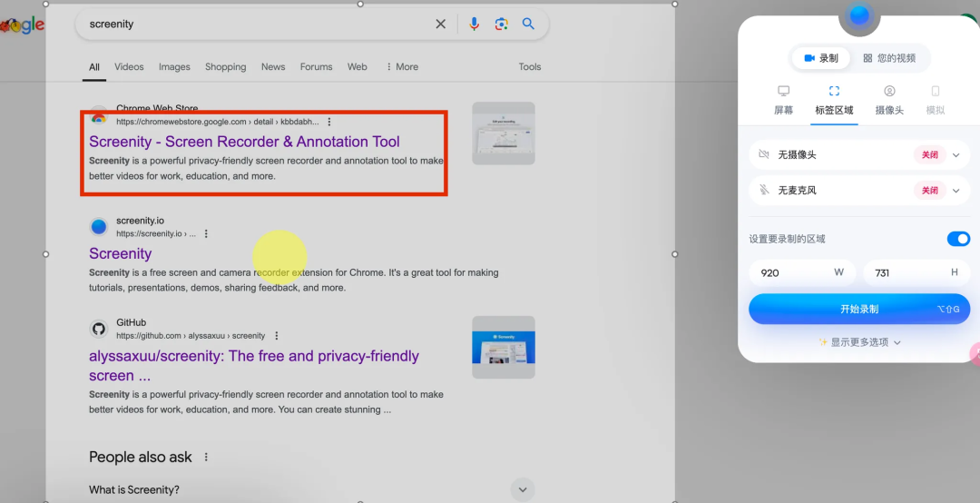The width and height of the screenshot is (980, 503).
Task: Click the Chrome Web Store favicon
Action: tap(99, 115)
